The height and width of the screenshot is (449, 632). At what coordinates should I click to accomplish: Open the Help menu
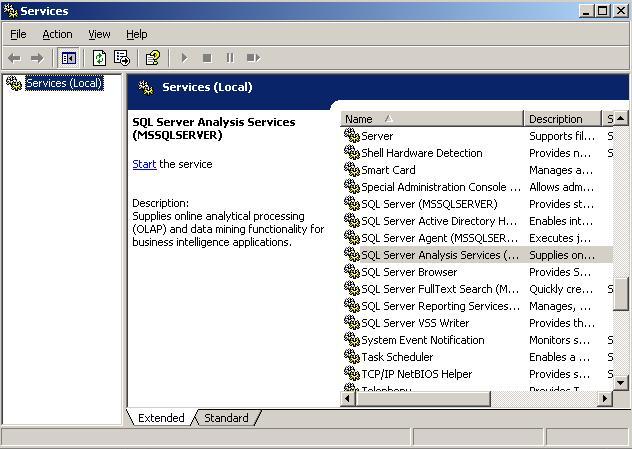point(137,34)
